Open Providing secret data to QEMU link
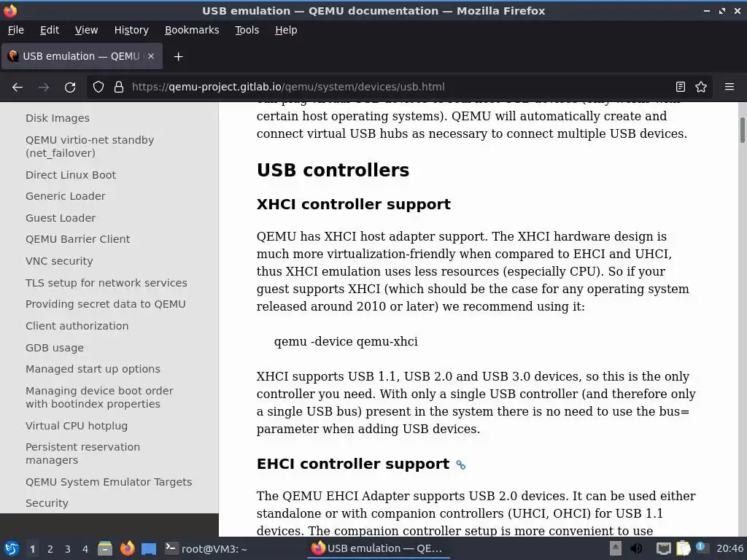 (105, 304)
